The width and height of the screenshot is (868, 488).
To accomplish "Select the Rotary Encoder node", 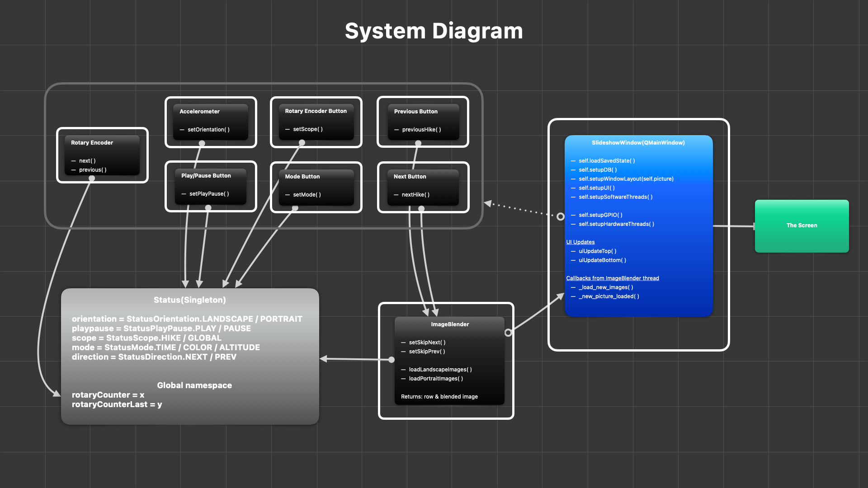I will click(x=102, y=155).
